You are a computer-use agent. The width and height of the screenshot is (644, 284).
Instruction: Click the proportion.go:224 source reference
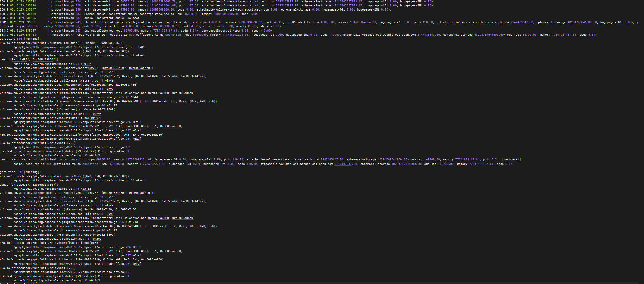coord(66,2)
